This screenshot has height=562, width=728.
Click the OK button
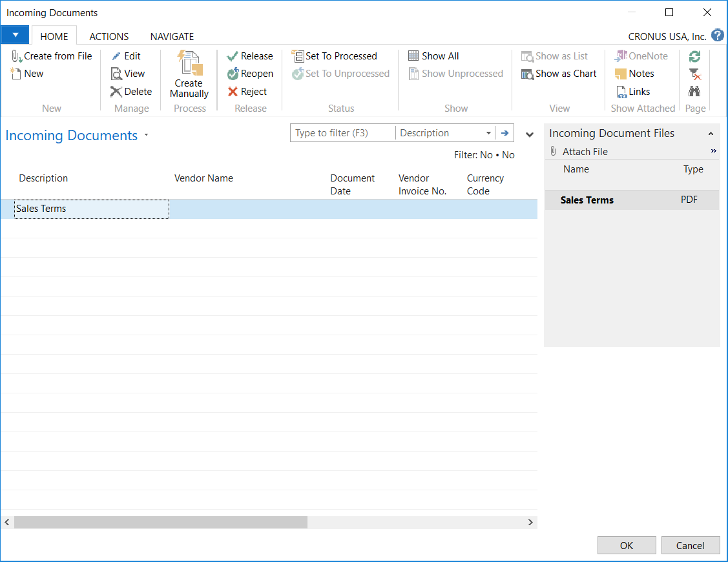click(626, 545)
